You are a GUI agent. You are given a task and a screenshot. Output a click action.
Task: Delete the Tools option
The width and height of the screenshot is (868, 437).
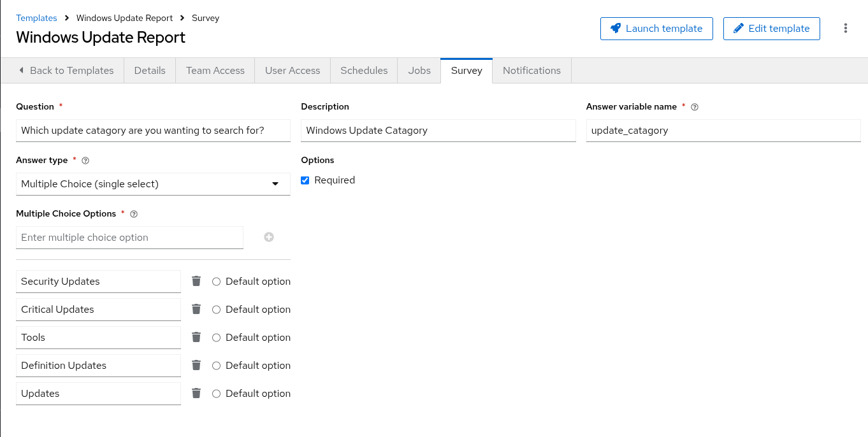196,337
